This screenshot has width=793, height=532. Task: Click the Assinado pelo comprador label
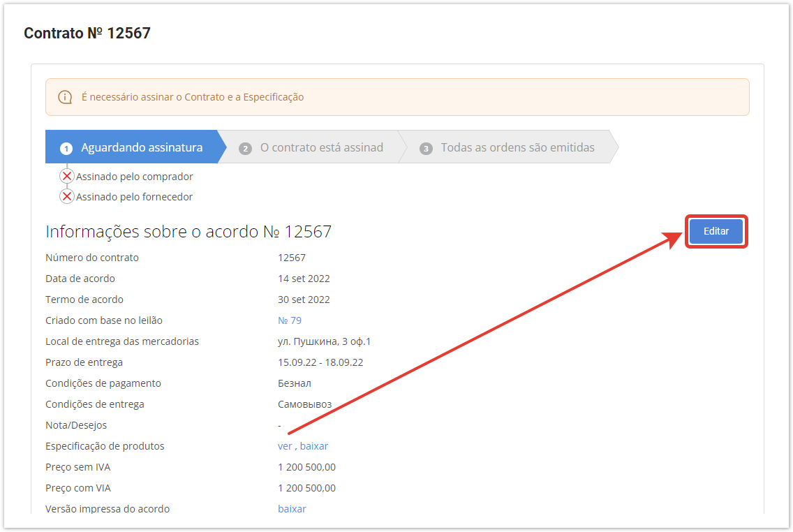pyautogui.click(x=134, y=177)
